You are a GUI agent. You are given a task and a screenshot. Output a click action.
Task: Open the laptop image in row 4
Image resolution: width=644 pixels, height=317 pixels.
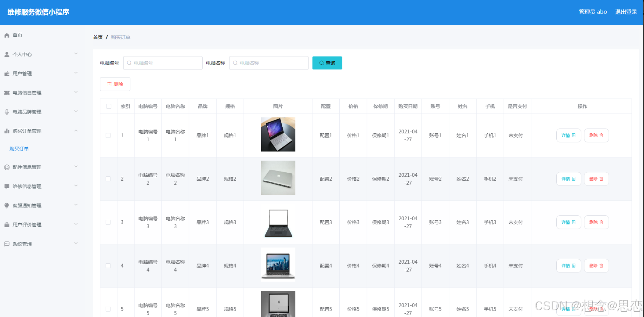point(278,265)
